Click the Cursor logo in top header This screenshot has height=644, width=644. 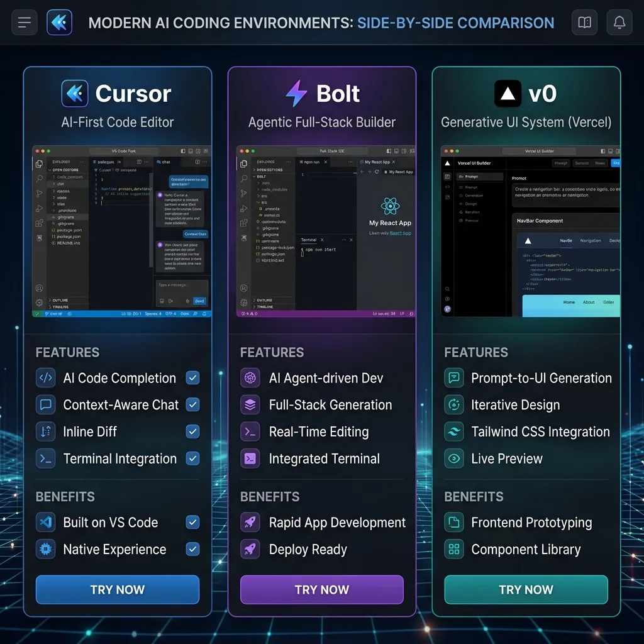60,22
